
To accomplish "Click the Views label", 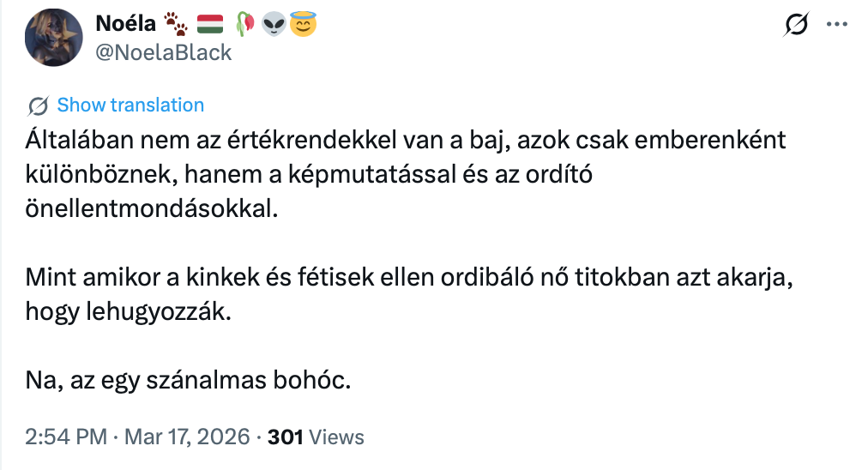I will click(336, 437).
